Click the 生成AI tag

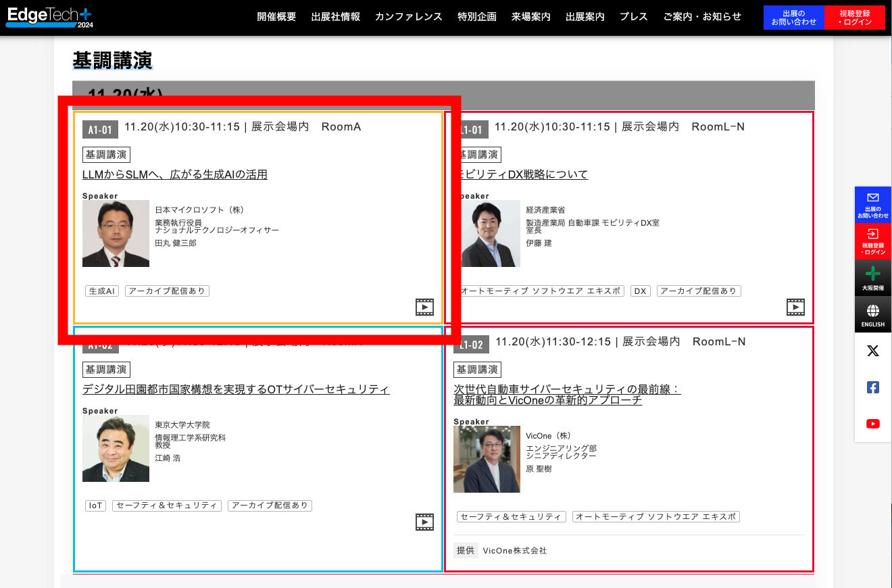point(102,291)
